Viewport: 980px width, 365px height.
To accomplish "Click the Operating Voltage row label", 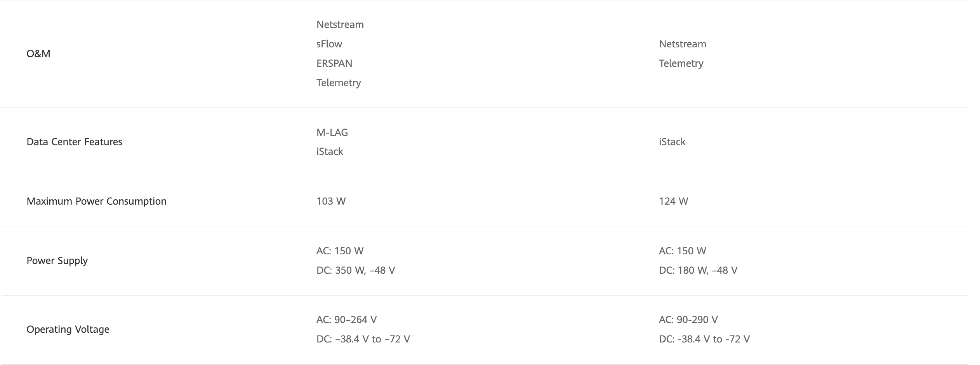I will tap(68, 329).
